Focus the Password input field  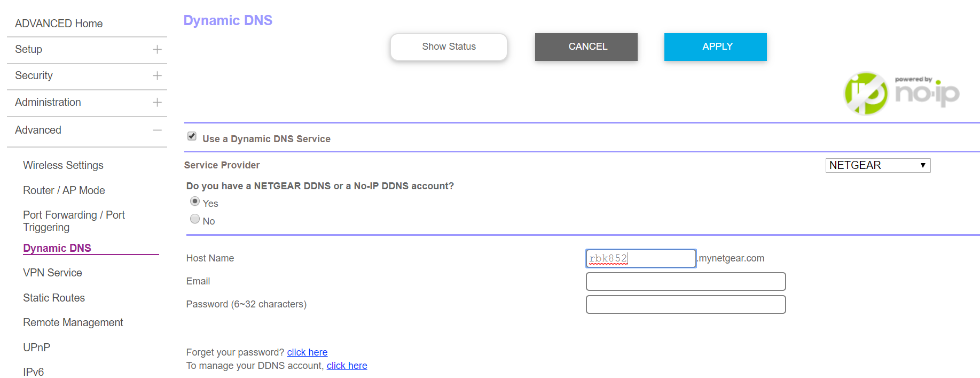tap(686, 304)
